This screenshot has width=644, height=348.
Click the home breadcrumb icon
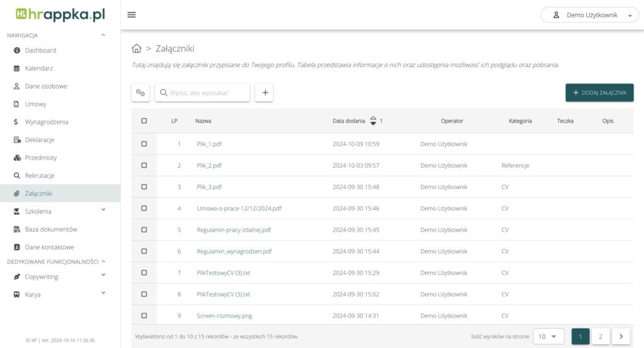136,48
